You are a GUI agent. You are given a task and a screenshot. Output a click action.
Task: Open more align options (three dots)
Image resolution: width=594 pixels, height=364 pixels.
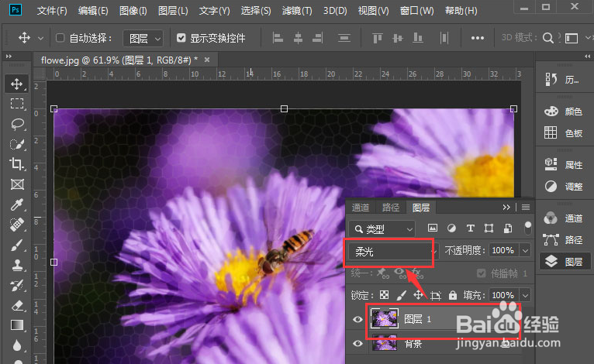478,38
